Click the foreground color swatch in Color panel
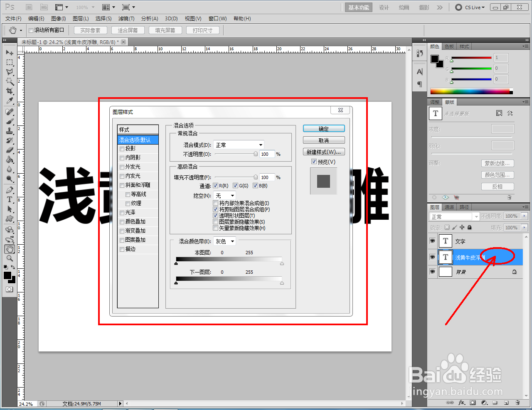 click(x=435, y=59)
